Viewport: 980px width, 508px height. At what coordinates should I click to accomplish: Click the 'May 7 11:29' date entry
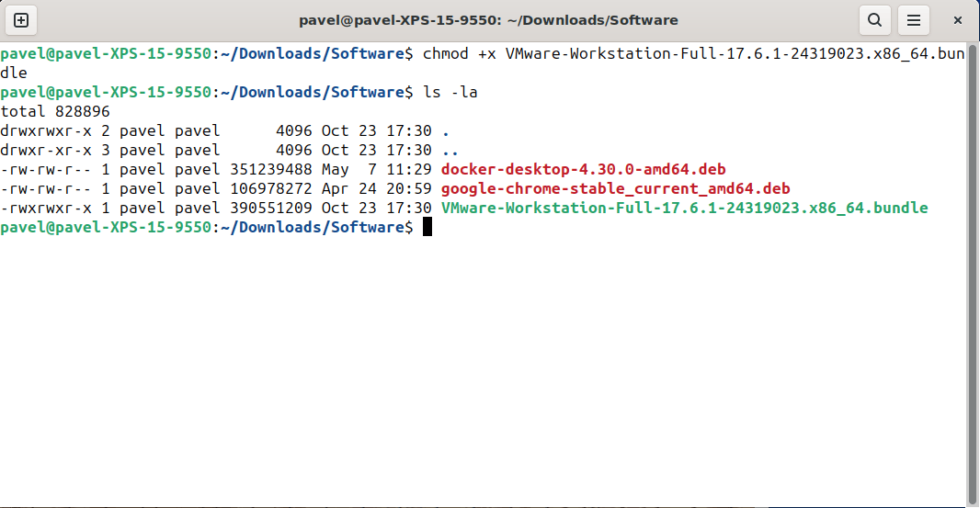click(376, 169)
